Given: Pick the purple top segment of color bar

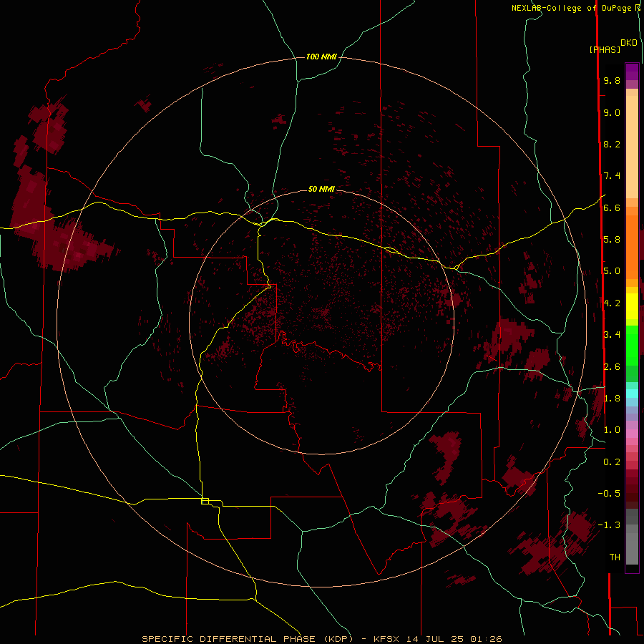Looking at the screenshot, I should click(x=632, y=72).
